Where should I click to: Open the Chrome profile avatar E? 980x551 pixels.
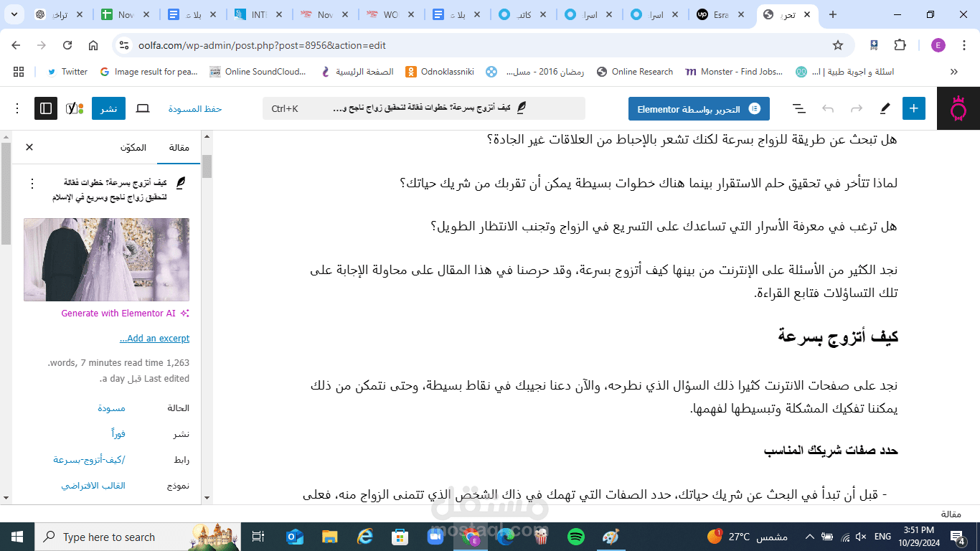click(x=938, y=45)
